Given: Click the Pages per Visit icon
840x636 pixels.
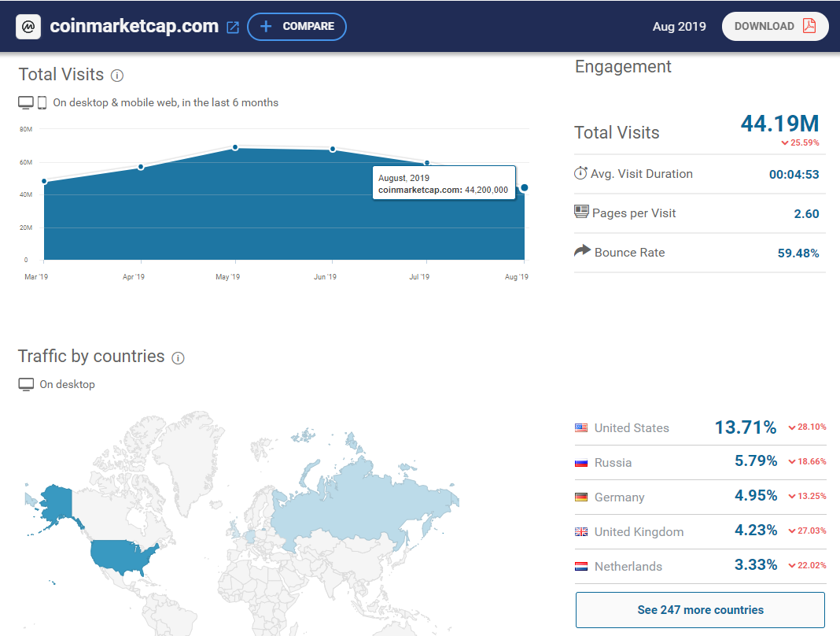Looking at the screenshot, I should pos(581,212).
